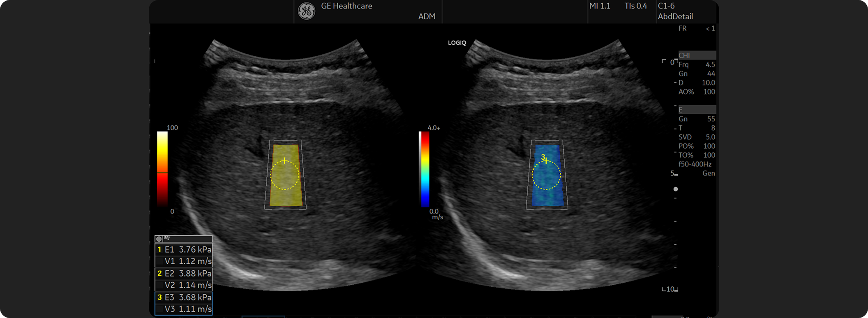The image size is (868, 318).
Task: Click the TIs 0.4 readout
Action: click(636, 6)
